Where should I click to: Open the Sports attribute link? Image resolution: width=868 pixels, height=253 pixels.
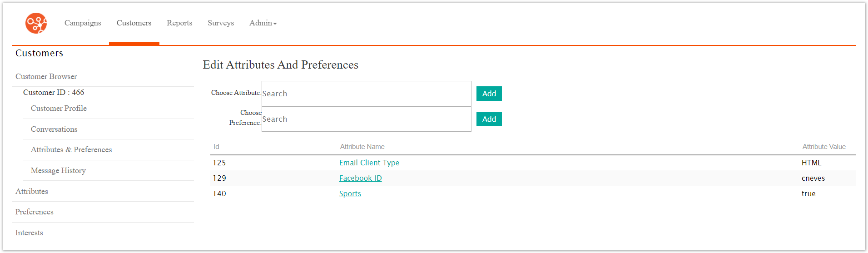point(350,193)
